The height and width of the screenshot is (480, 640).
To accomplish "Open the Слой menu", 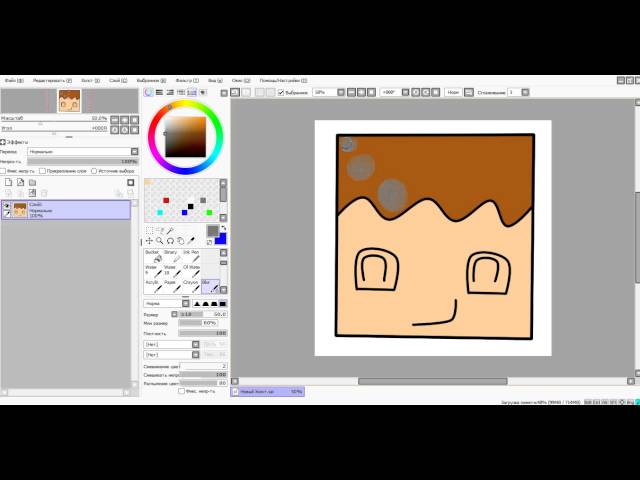I will coord(118,81).
